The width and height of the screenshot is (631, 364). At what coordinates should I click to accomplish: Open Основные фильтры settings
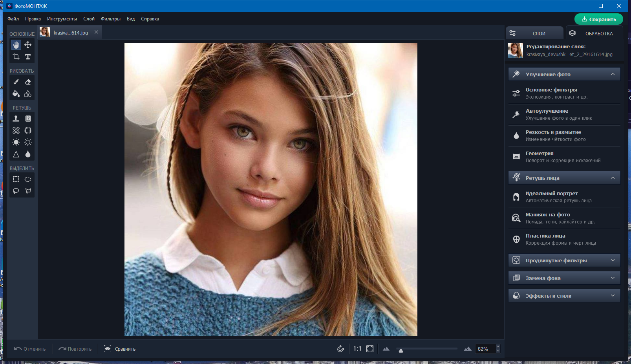point(564,93)
